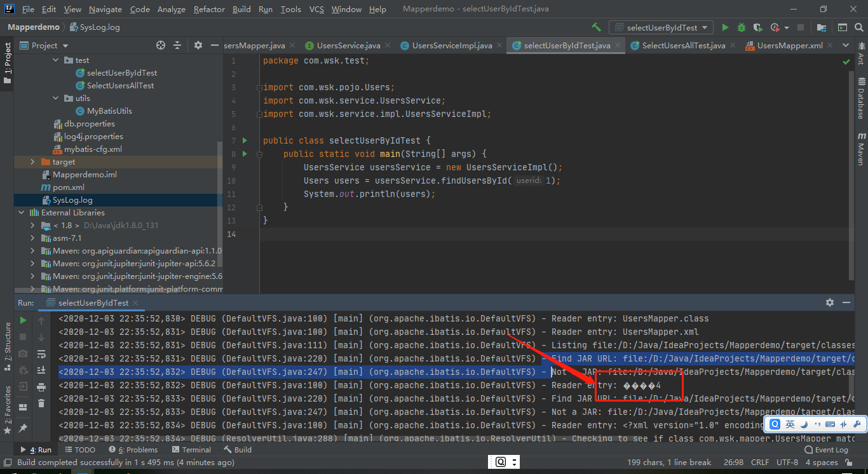Open the 6: Problems tool window
868x474 pixels.
coord(133,449)
